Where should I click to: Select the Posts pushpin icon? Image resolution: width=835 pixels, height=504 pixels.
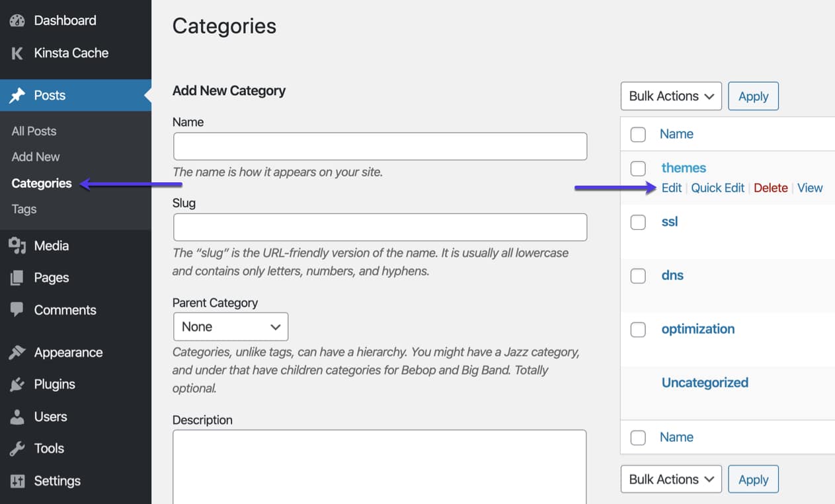point(16,95)
